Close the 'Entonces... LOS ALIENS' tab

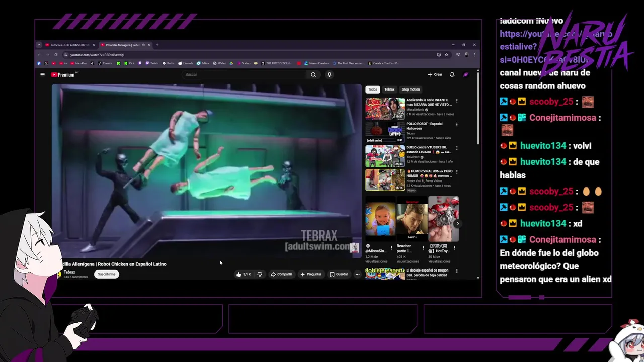tap(93, 45)
